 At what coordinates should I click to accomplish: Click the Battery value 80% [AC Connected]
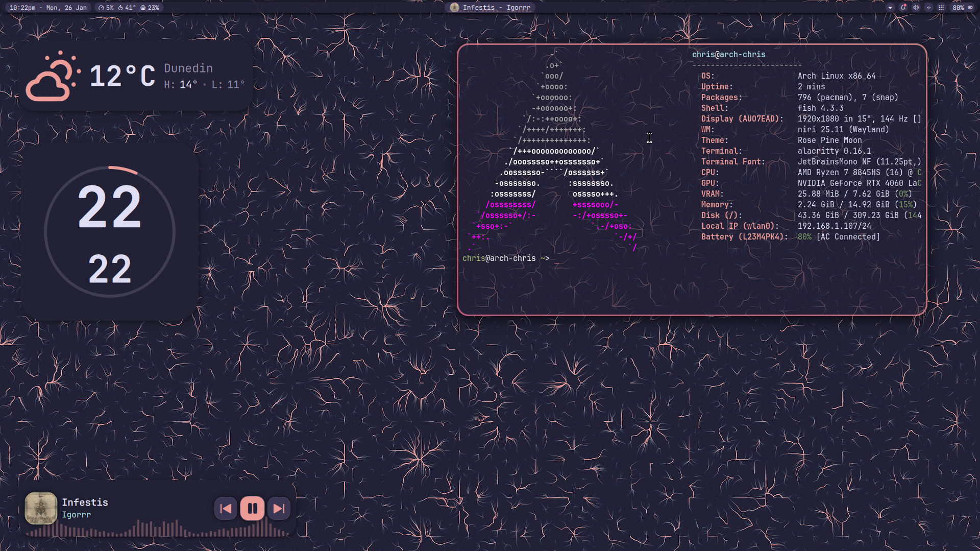click(839, 237)
